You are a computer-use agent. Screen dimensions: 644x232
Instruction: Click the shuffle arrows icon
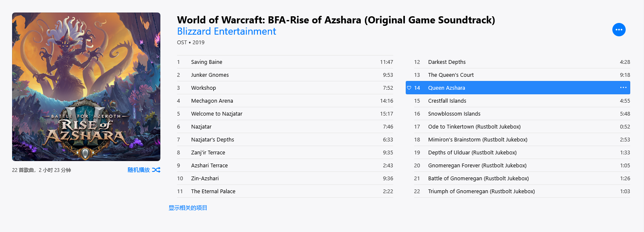pyautogui.click(x=156, y=170)
